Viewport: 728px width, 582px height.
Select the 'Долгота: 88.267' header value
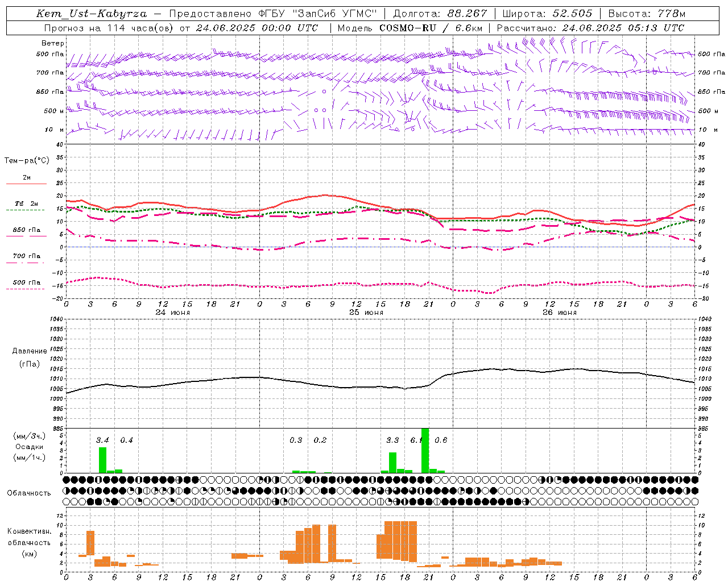[x=440, y=14]
